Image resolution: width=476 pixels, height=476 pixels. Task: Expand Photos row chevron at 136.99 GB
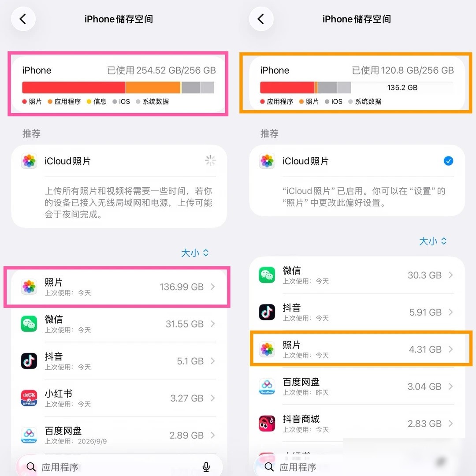(x=213, y=286)
